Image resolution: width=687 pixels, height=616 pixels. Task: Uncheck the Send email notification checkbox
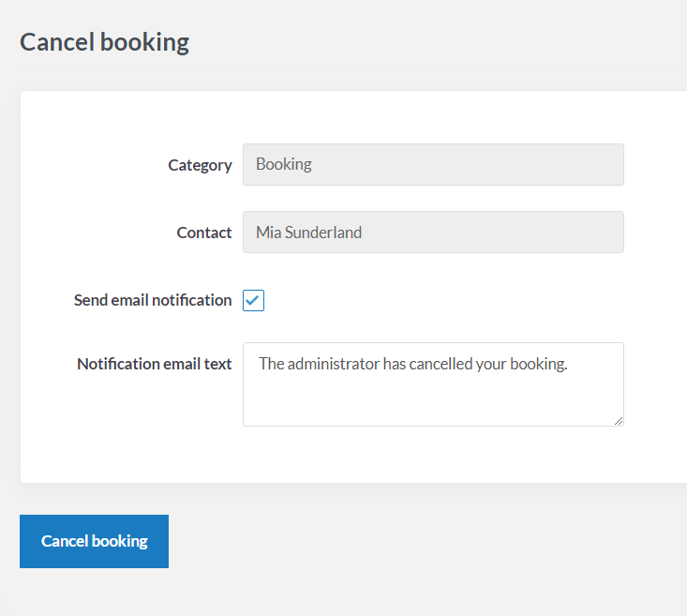253,301
